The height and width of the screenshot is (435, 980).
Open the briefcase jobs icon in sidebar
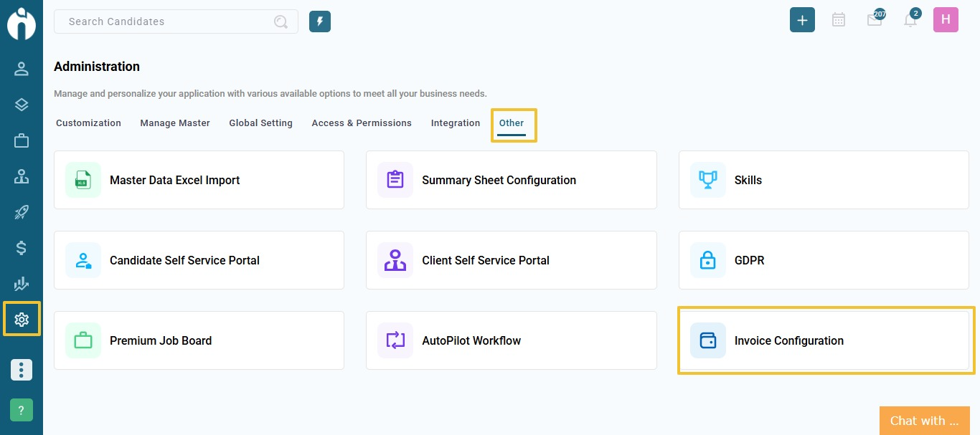tap(22, 140)
